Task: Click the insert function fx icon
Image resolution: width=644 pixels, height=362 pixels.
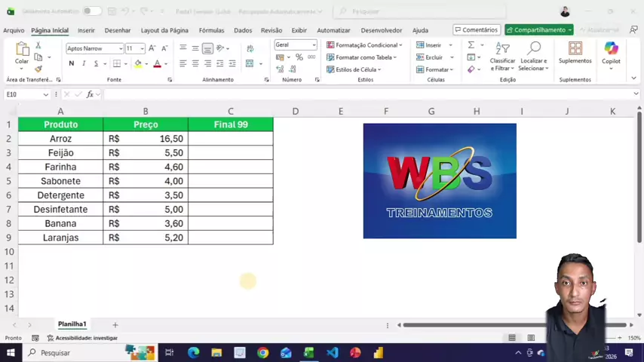Action: (x=90, y=94)
